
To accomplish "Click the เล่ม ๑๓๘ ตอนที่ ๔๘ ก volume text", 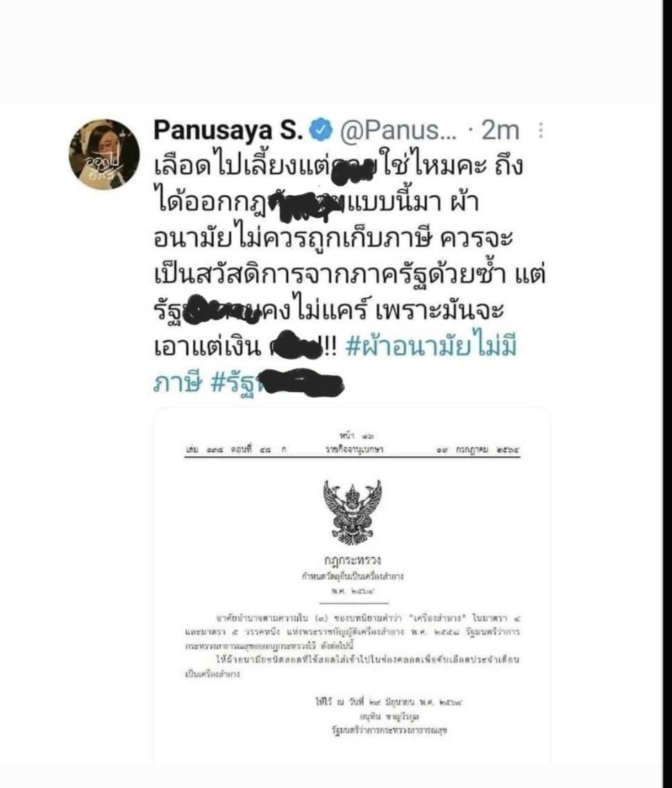I will point(236,449).
